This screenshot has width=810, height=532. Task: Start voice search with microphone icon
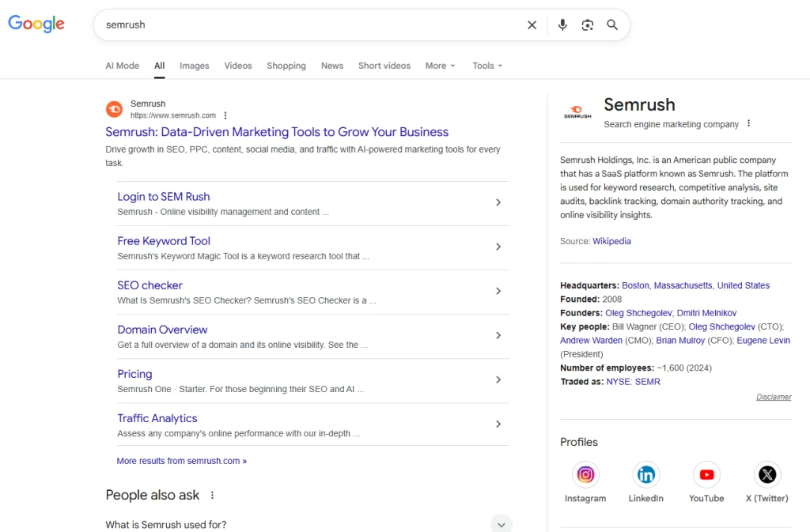(562, 25)
